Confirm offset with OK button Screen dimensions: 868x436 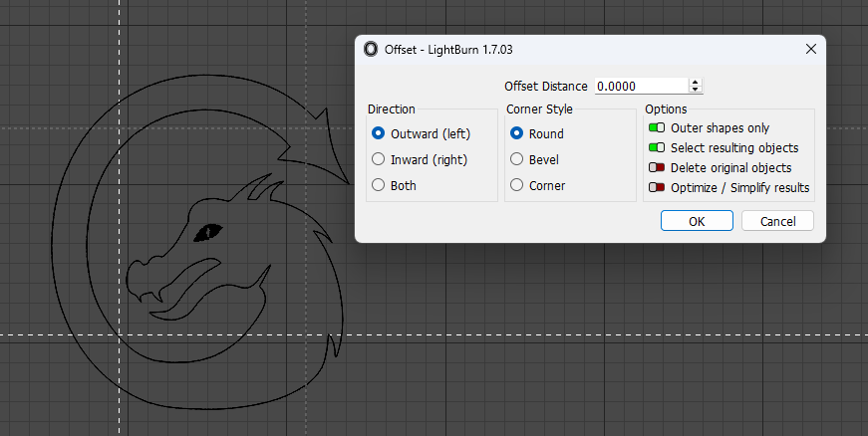697,221
